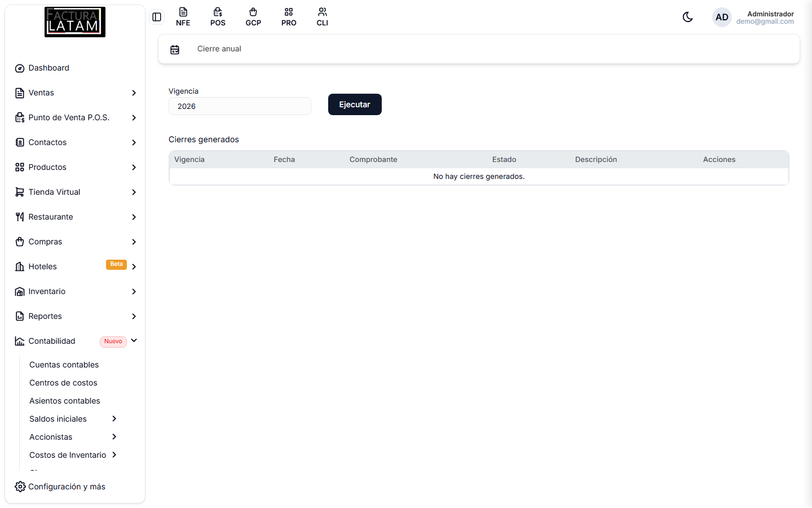Expand the Accionistas submenu chevron
Viewport: 812px width, 508px height.
[114, 437]
